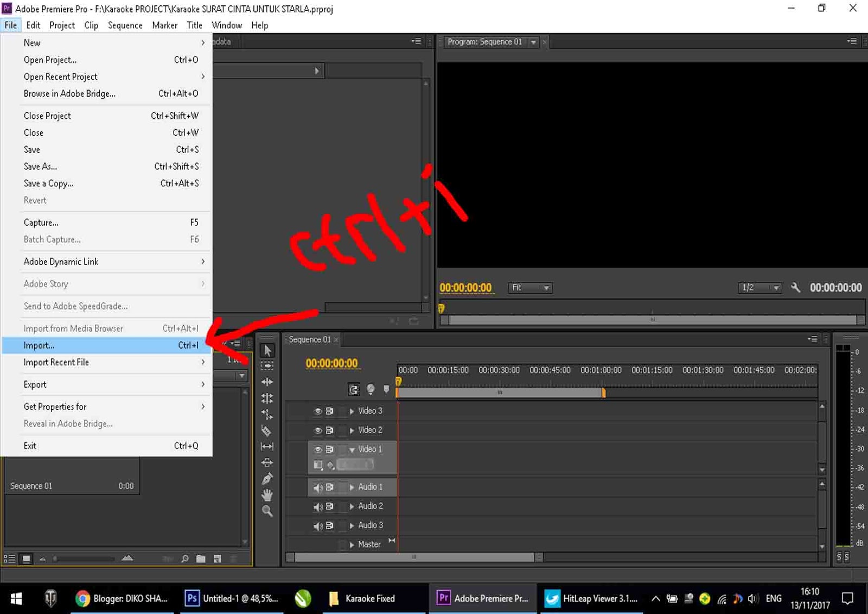This screenshot has height=614, width=868.
Task: Open Program Monitor settings wrench
Action: pyautogui.click(x=795, y=288)
